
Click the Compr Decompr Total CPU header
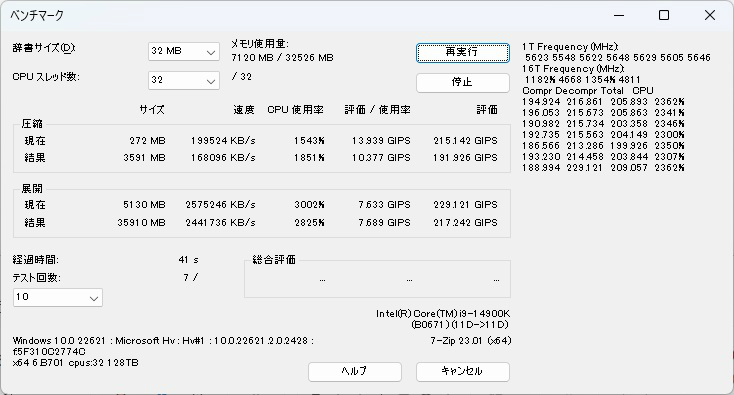pos(587,91)
